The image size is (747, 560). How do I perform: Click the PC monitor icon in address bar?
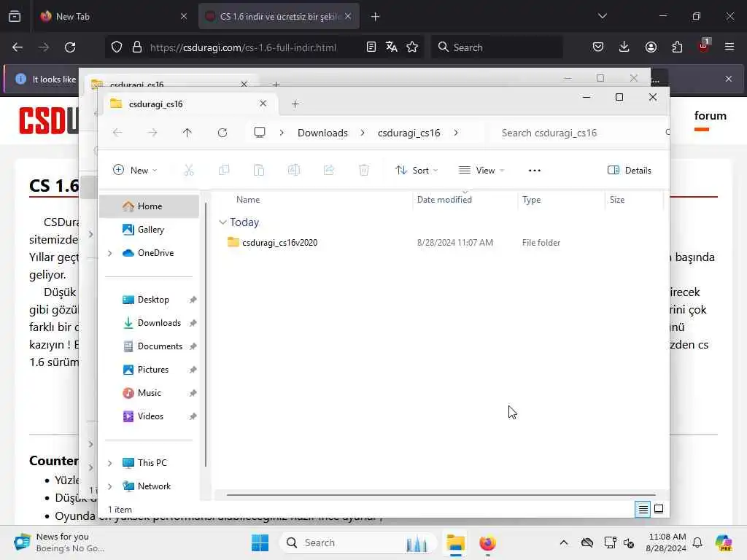pyautogui.click(x=260, y=133)
